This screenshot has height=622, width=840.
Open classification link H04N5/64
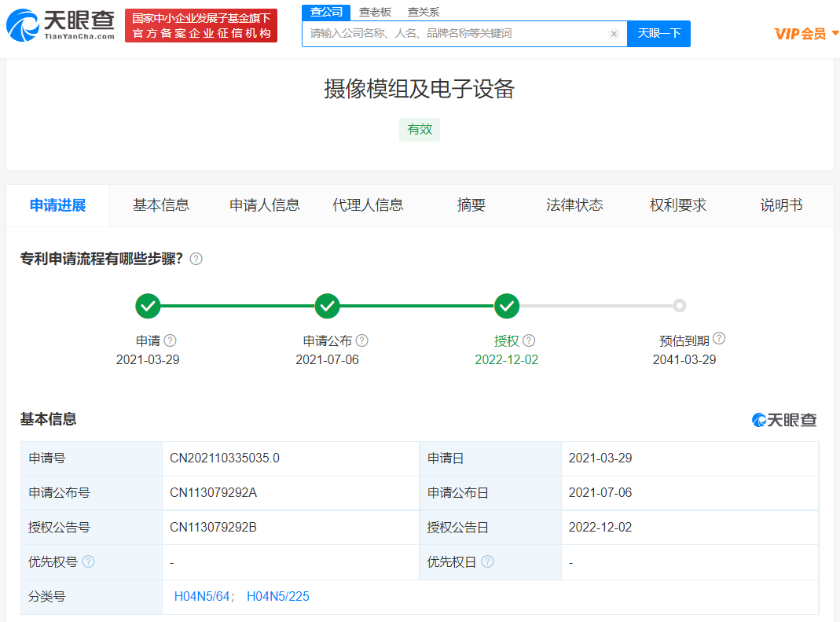click(x=202, y=596)
